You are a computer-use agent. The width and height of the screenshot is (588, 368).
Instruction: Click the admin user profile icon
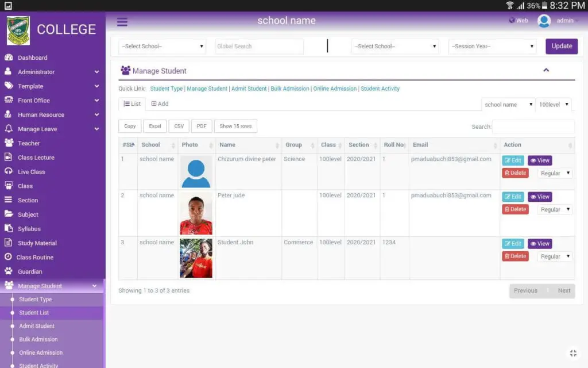pos(544,21)
